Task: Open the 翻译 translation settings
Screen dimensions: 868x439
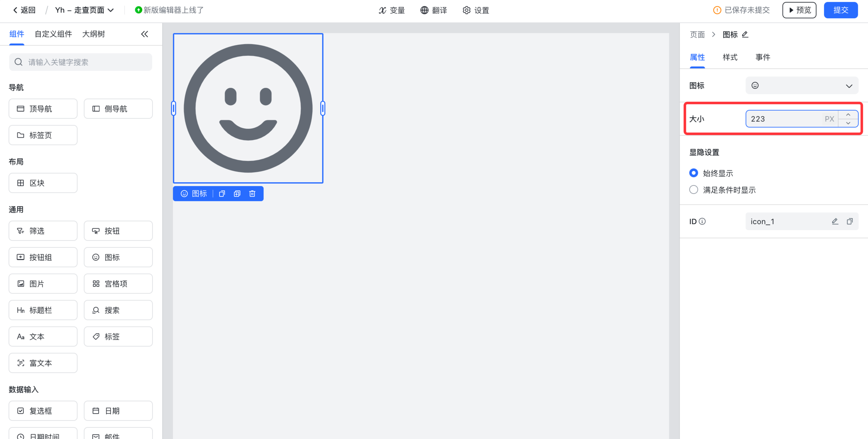Action: pos(434,10)
